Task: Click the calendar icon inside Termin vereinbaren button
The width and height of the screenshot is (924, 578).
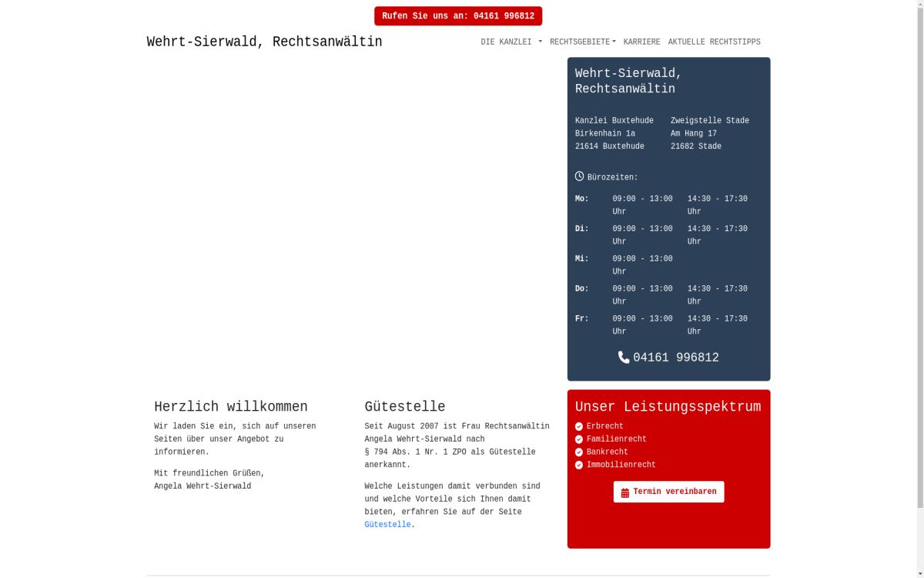Action: tap(625, 492)
